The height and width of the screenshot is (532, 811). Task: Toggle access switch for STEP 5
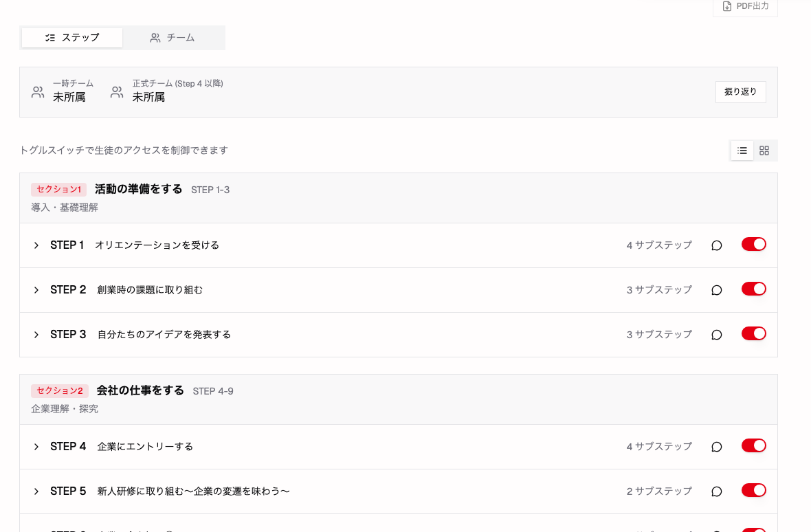tap(753, 490)
